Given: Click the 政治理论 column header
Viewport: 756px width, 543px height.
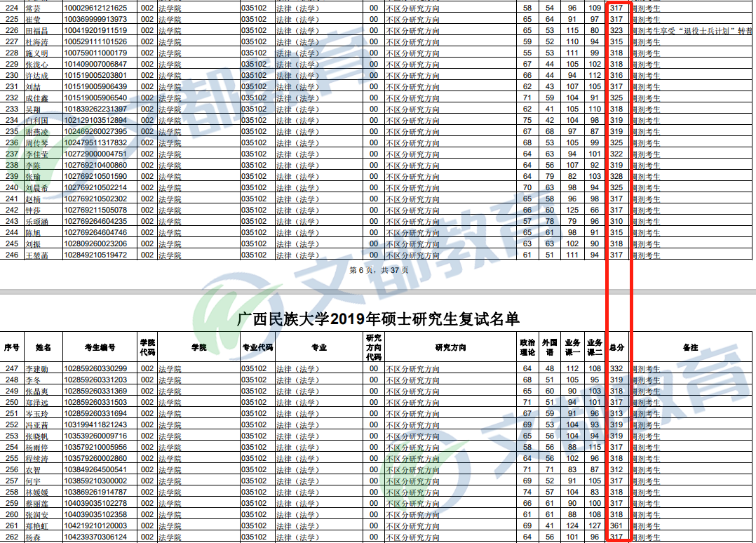Looking at the screenshot, I should pos(527,347).
